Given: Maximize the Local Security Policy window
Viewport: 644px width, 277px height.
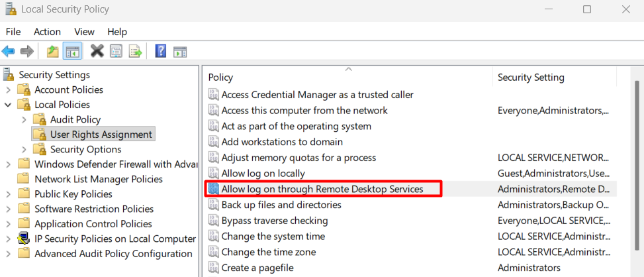Looking at the screenshot, I should click(x=587, y=9).
